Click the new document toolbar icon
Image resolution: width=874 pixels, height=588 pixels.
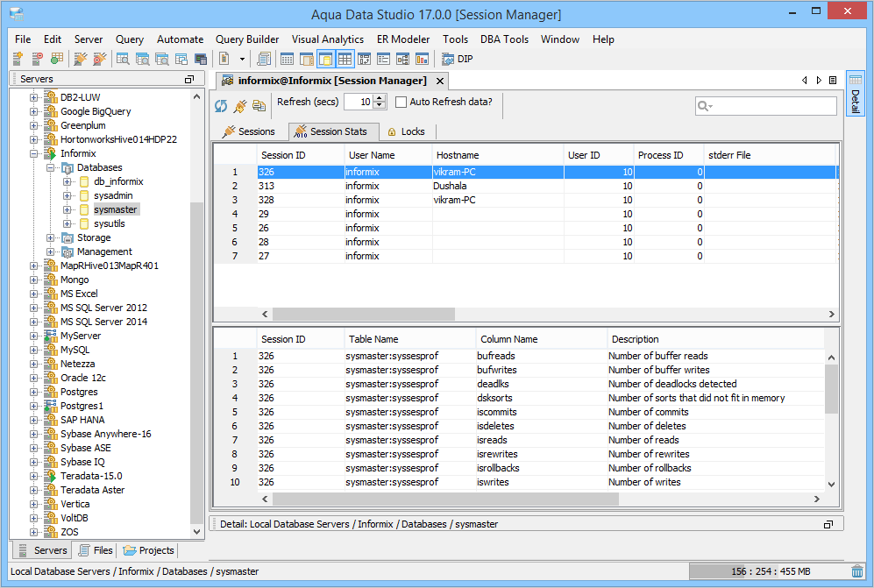click(224, 59)
